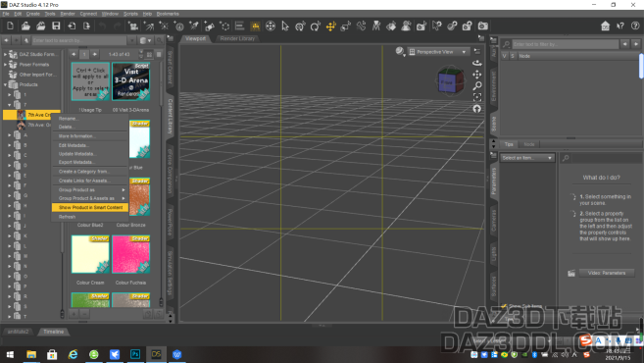Click the draw style sphere icon
Screen dimensions: 644x363
point(400,51)
